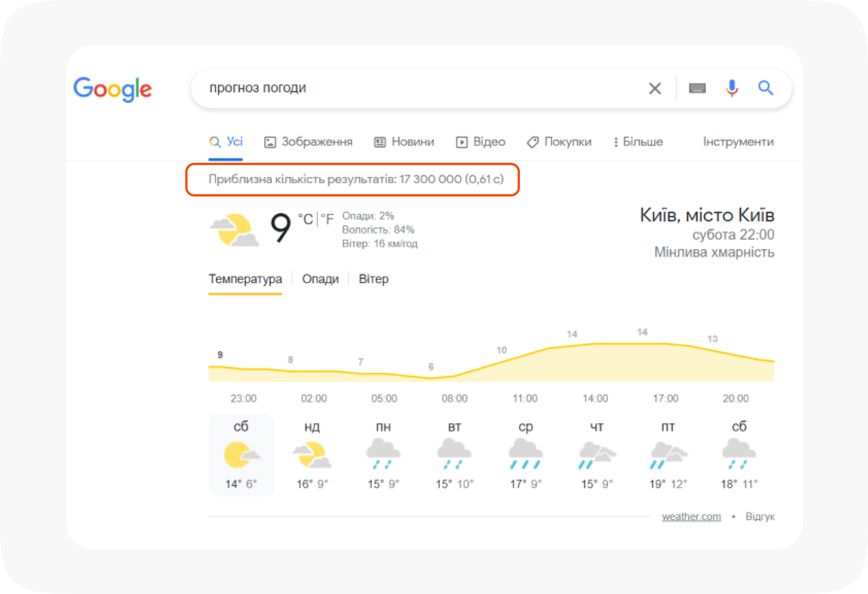The width and height of the screenshot is (868, 594).
Task: Click the Google logo
Action: tap(112, 89)
